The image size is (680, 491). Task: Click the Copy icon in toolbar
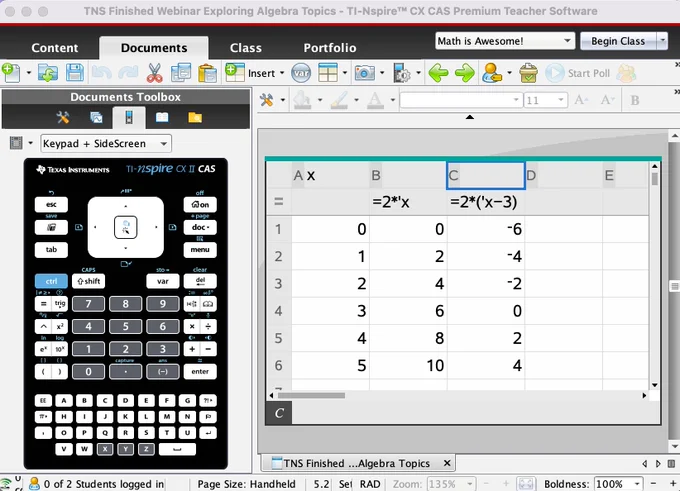[181, 72]
